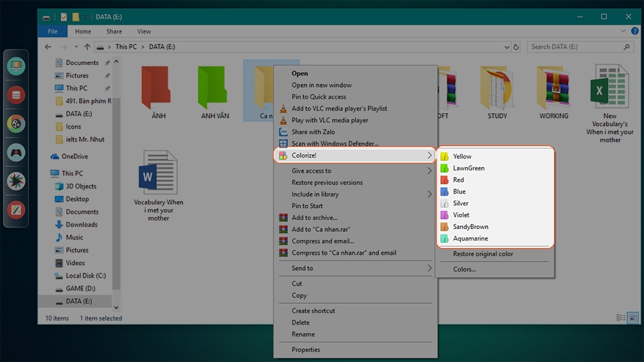
Task: Select the red ẢNH folder
Action: 158,93
